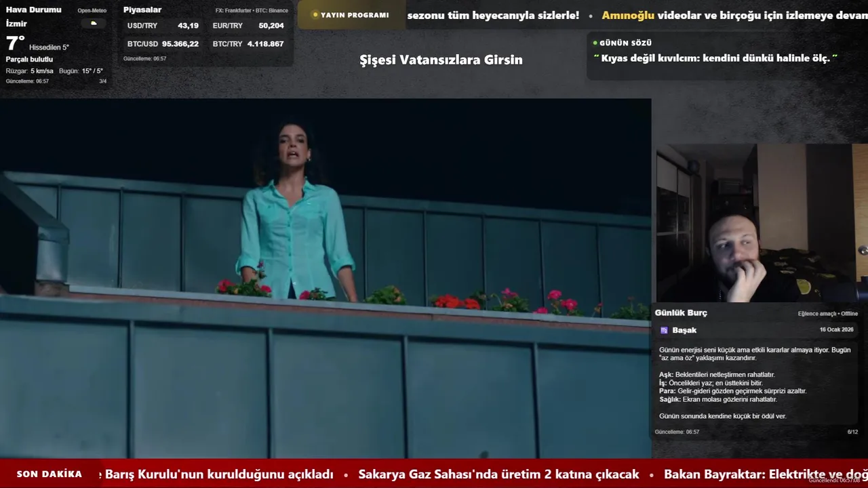
Task: Click the FX: Frankfurter • BTC: Binance source note
Action: click(x=252, y=11)
